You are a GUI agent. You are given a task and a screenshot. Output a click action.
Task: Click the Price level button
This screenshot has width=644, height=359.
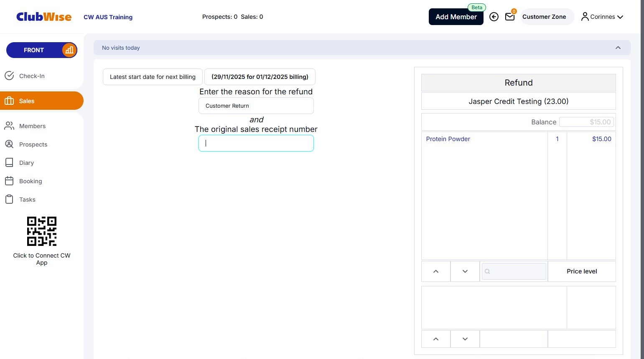pos(582,271)
